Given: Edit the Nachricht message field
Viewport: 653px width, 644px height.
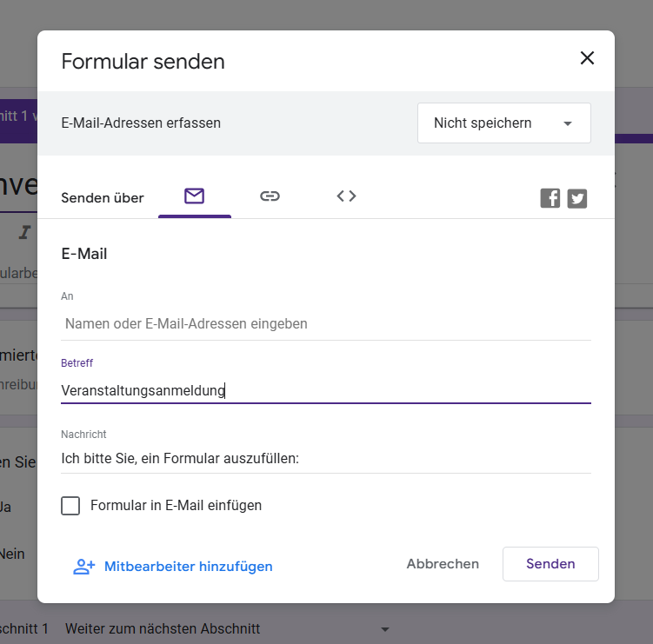Looking at the screenshot, I should [x=326, y=458].
